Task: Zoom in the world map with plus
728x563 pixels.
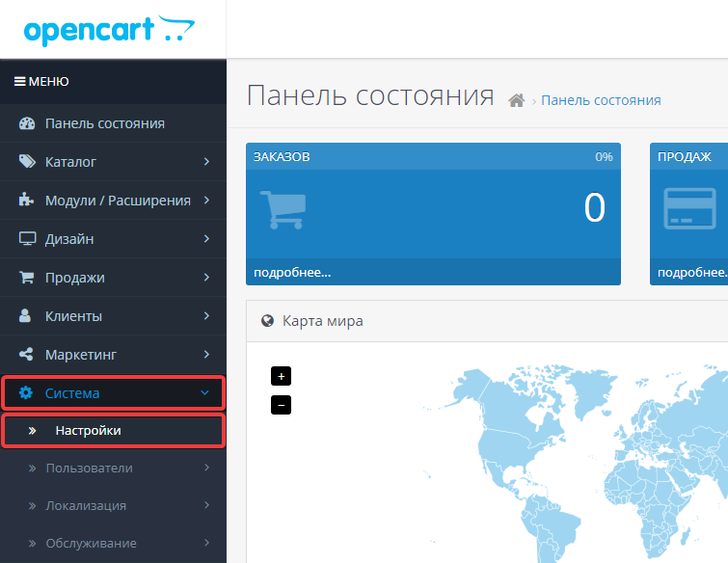Action: (282, 376)
